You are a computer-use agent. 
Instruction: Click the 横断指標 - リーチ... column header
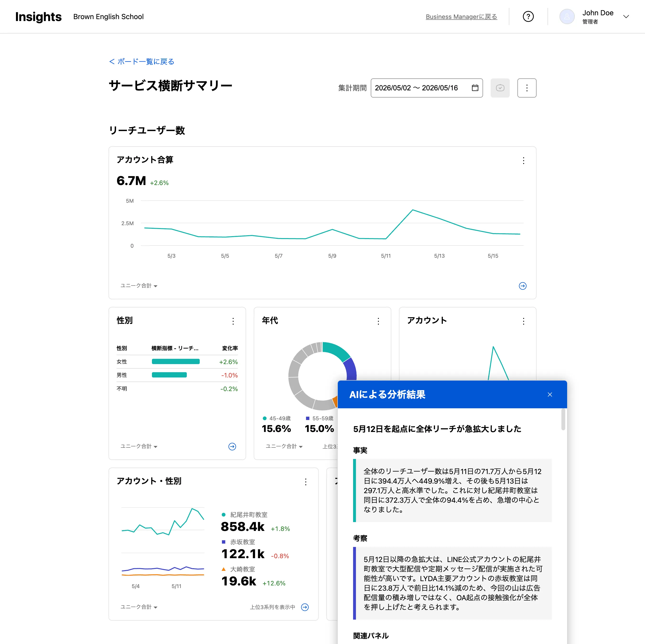175,348
